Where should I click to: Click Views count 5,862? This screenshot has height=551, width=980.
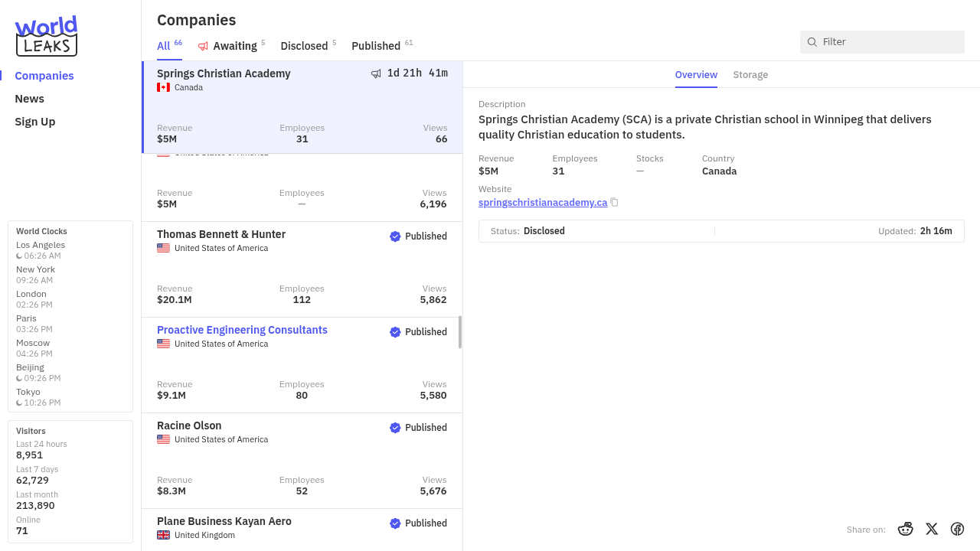(433, 300)
